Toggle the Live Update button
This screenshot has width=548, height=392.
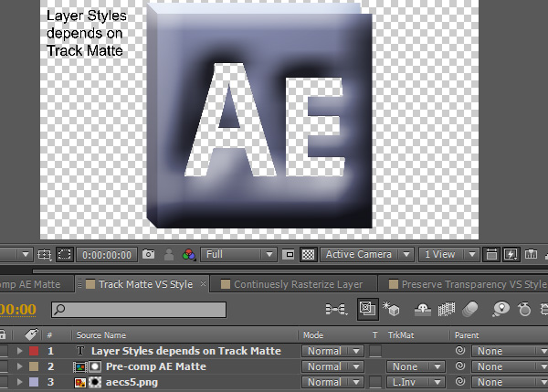click(368, 309)
